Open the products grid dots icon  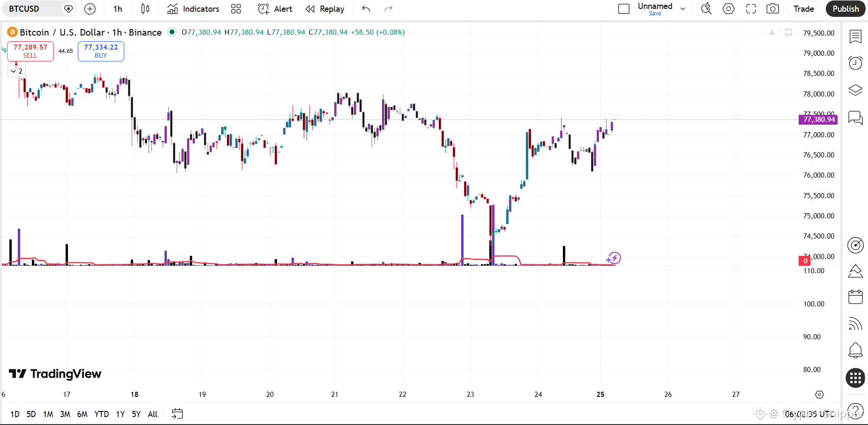click(x=855, y=378)
